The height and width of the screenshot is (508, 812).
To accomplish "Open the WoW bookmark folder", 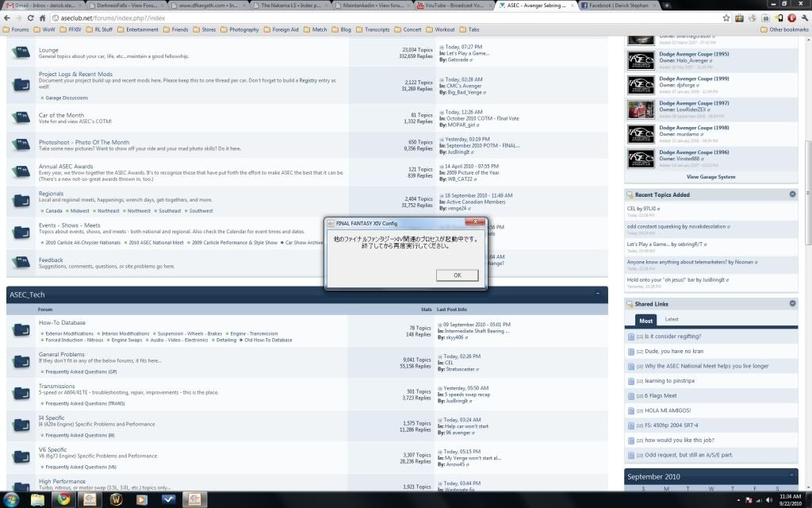I will coord(44,29).
